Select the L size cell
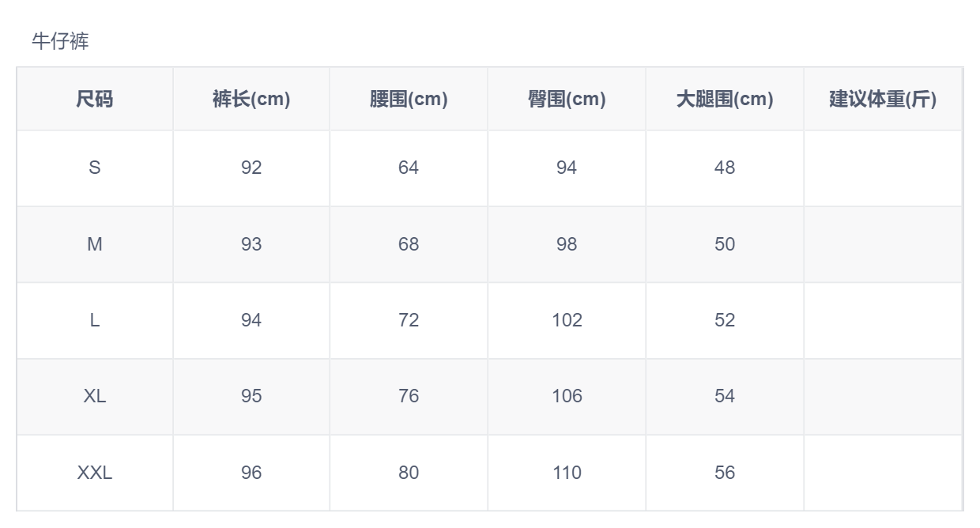Viewport: 980px width, 528px height. click(95, 320)
